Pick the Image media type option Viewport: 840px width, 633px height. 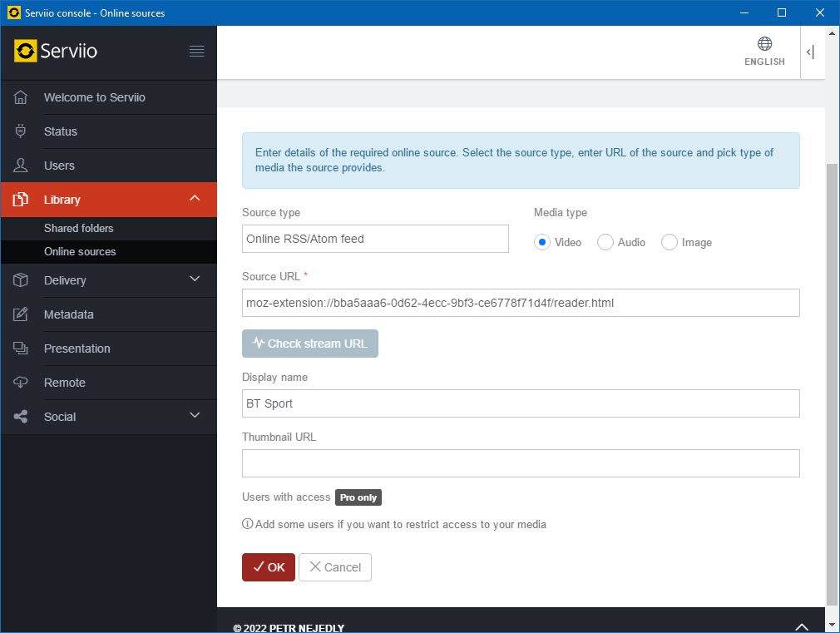coord(670,242)
